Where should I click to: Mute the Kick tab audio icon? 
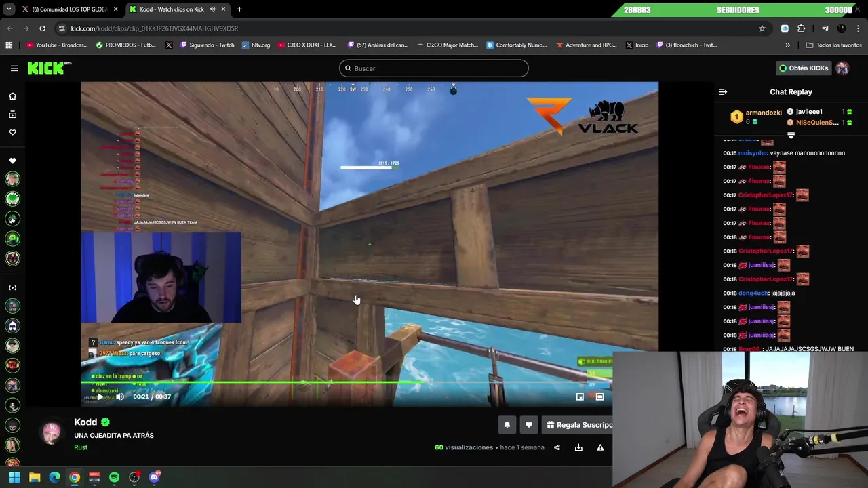click(213, 9)
